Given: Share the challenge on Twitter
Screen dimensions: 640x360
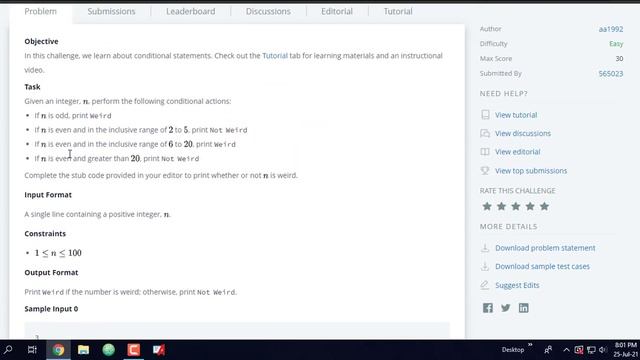Looking at the screenshot, I should coord(506,308).
